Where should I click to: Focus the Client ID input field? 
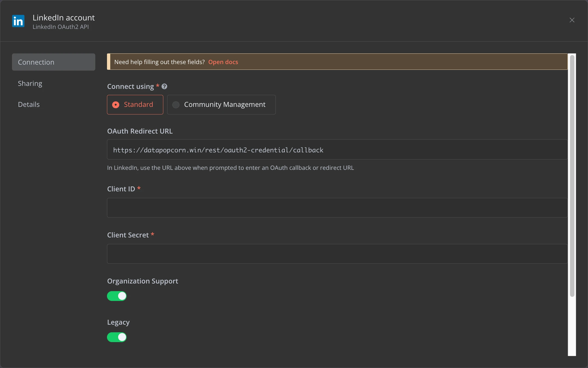pyautogui.click(x=337, y=208)
